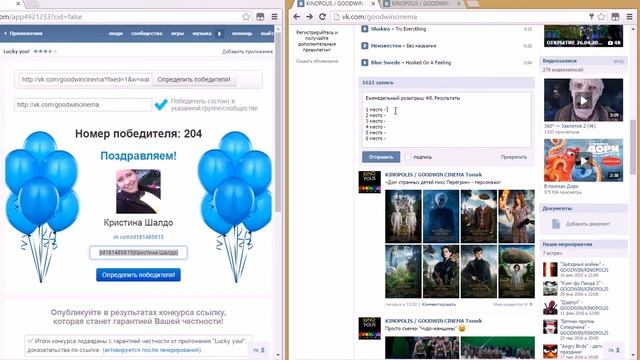Toggle the подпись checkbox under post
This screenshot has height=360, width=640.
pos(408,157)
